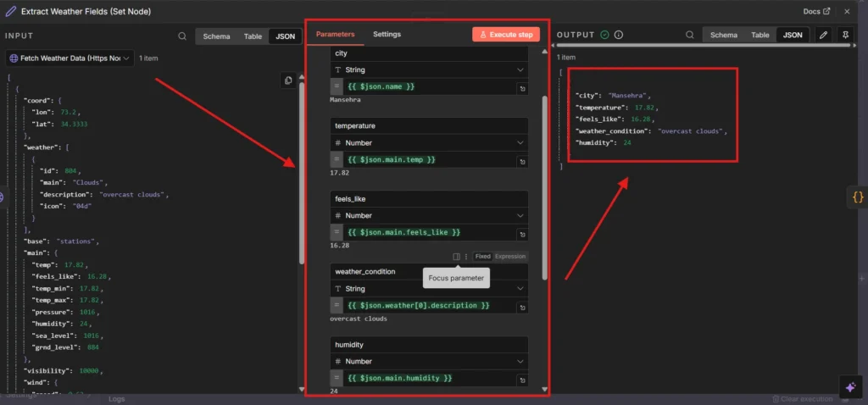This screenshot has height=405, width=868.
Task: Click the reset icon beside $json.main.temp
Action: coord(522,162)
